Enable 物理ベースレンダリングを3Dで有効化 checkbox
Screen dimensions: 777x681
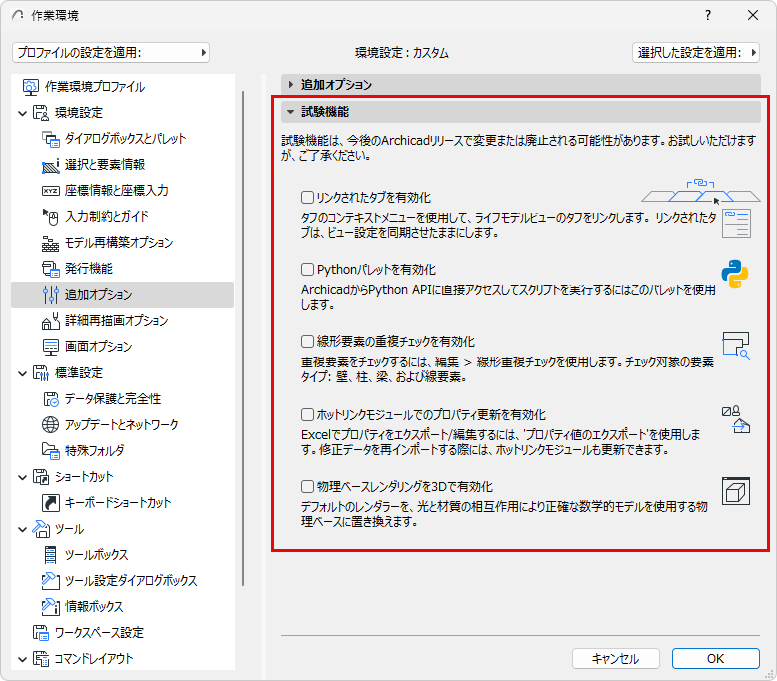[307, 486]
